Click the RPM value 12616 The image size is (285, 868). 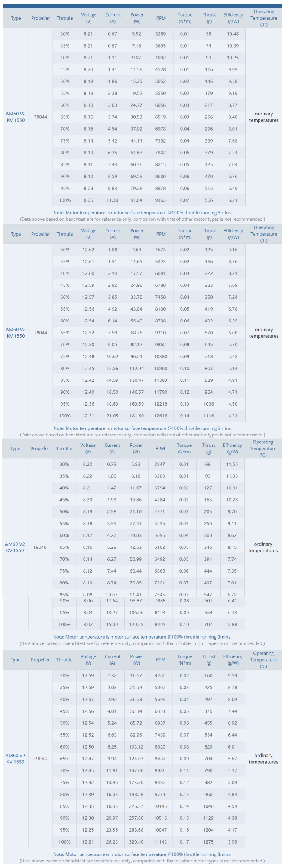(161, 416)
